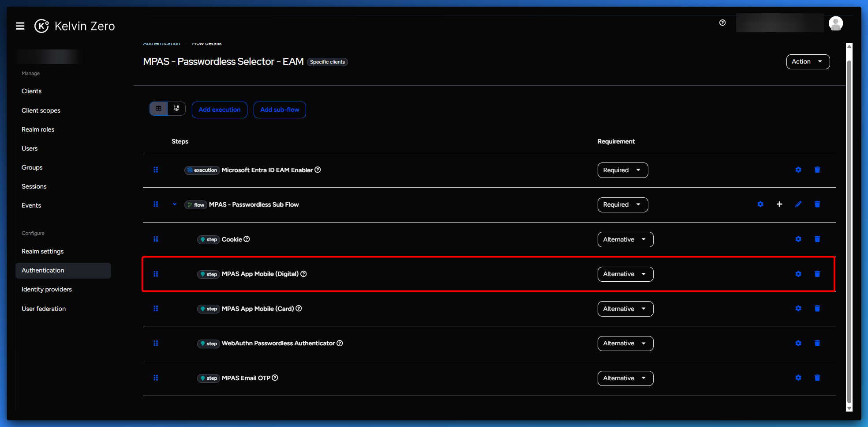Viewport: 868px width, 427px height.
Task: Open Realm settings in sidebar
Action: pos(42,252)
